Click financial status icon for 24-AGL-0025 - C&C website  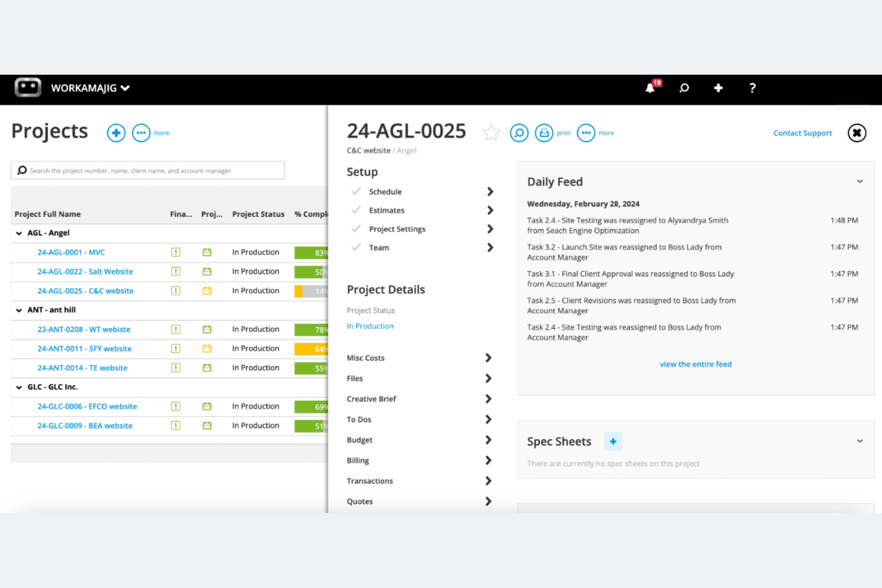tap(176, 291)
